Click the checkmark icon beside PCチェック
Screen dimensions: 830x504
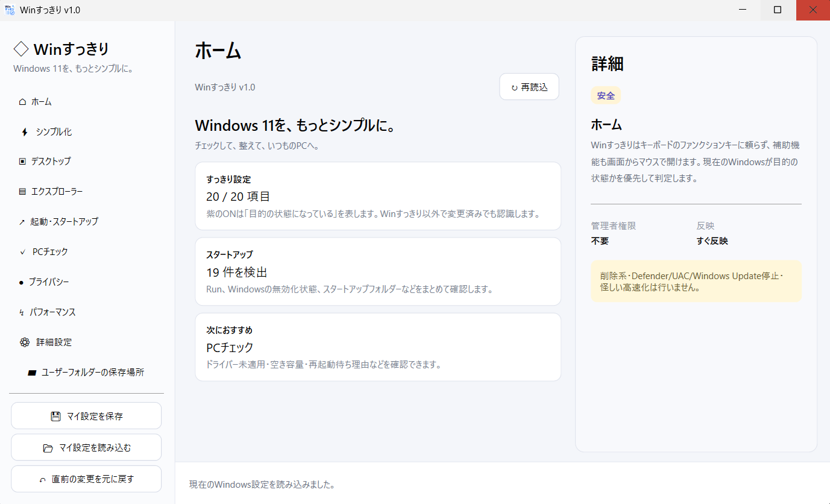pyautogui.click(x=22, y=252)
